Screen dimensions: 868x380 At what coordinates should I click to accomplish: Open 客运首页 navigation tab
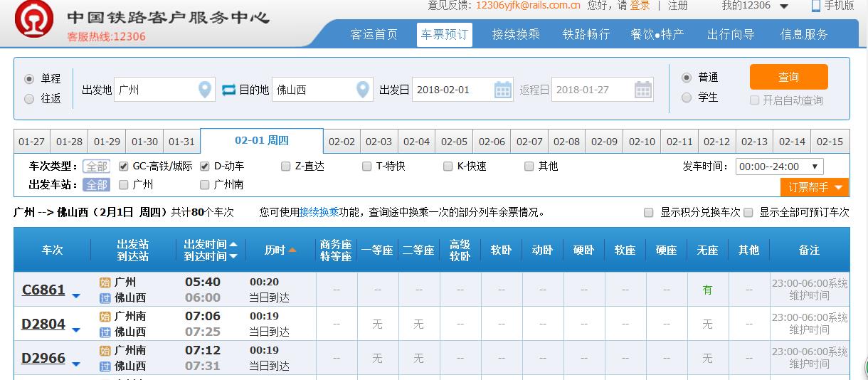pyautogui.click(x=374, y=34)
